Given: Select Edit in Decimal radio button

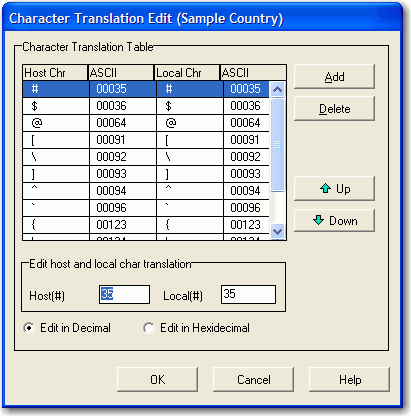Looking at the screenshot, I should click(29, 328).
